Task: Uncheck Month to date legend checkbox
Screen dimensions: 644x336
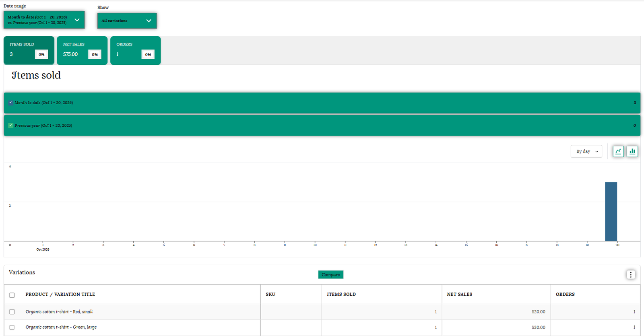Action: (x=11, y=103)
